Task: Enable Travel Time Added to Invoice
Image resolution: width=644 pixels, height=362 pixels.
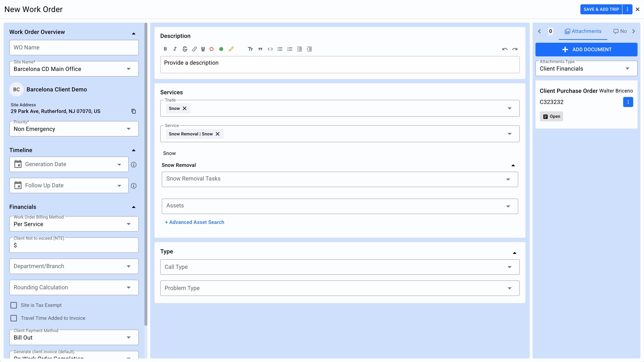Action: pyautogui.click(x=14, y=318)
